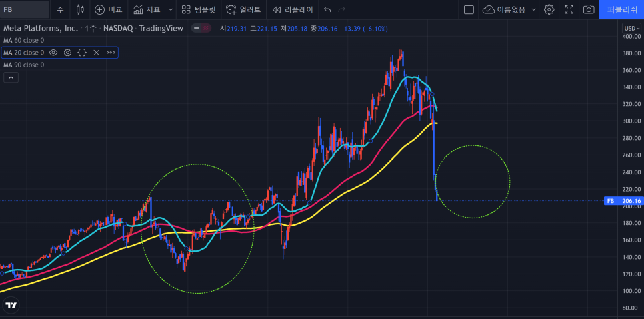The image size is (644, 319).
Task: Open the 지표 indicators dialog
Action: (x=147, y=9)
